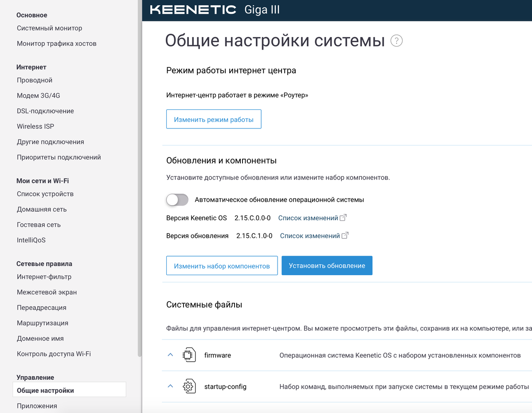Open Контроль доступа Wi-Fi page
The height and width of the screenshot is (413, 532).
click(54, 354)
